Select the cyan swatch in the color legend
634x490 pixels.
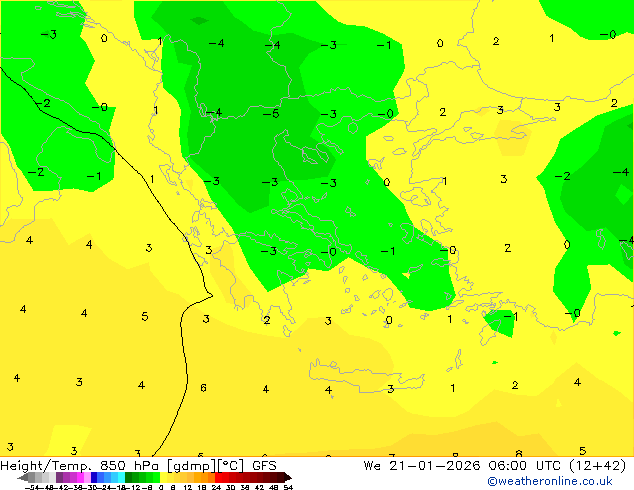[121, 478]
